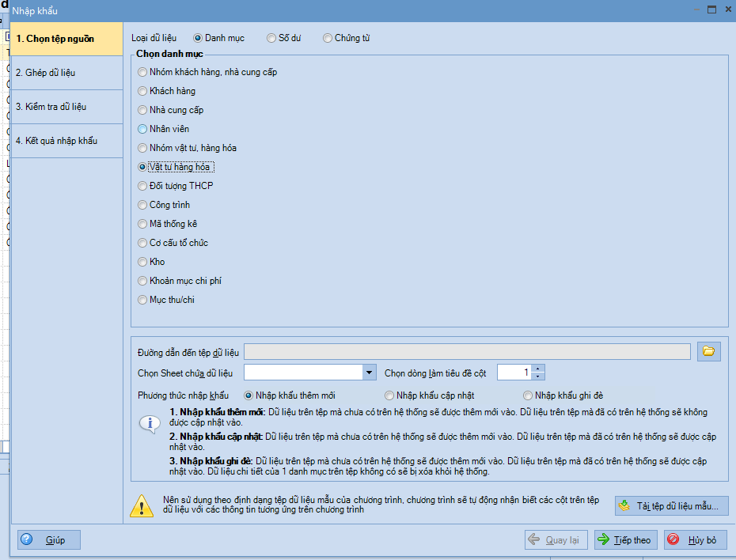Screen dimensions: 736x560
Task: Click the Đường dẫn đến tệp dữ liệu field
Action: [x=467, y=352]
